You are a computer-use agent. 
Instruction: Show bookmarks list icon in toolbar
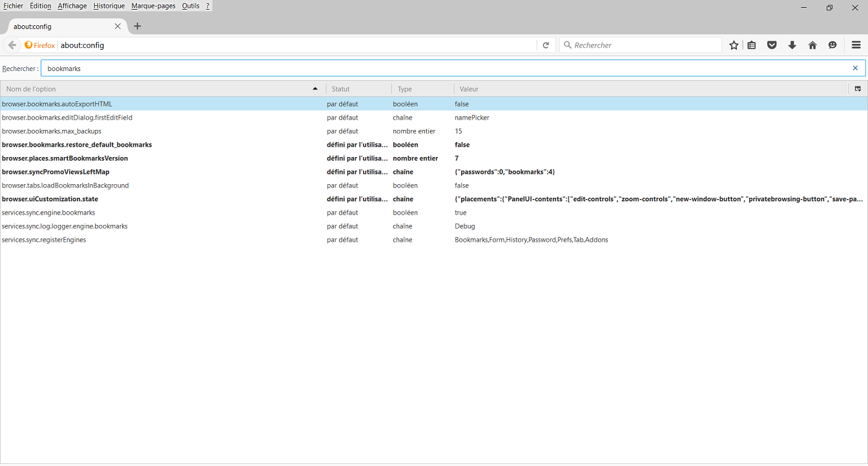click(x=752, y=45)
